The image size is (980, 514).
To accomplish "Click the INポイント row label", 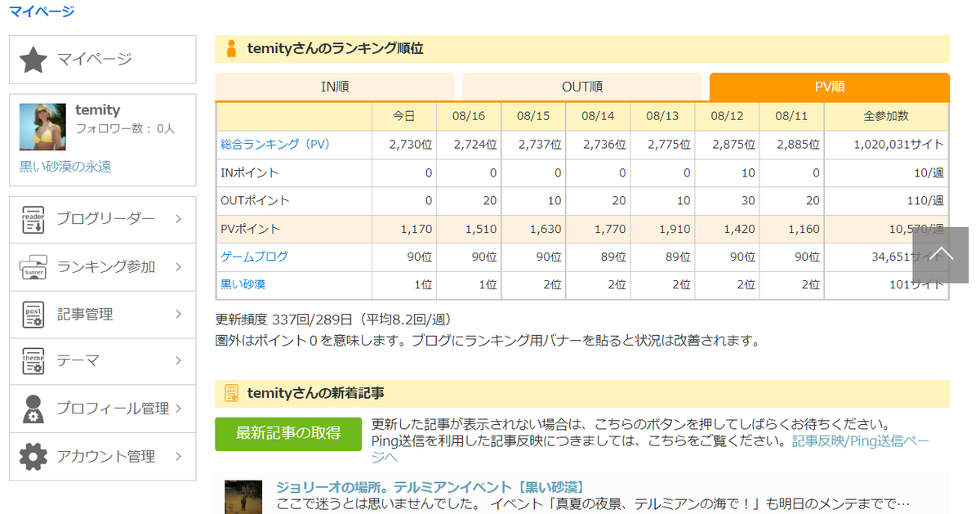I will (250, 173).
